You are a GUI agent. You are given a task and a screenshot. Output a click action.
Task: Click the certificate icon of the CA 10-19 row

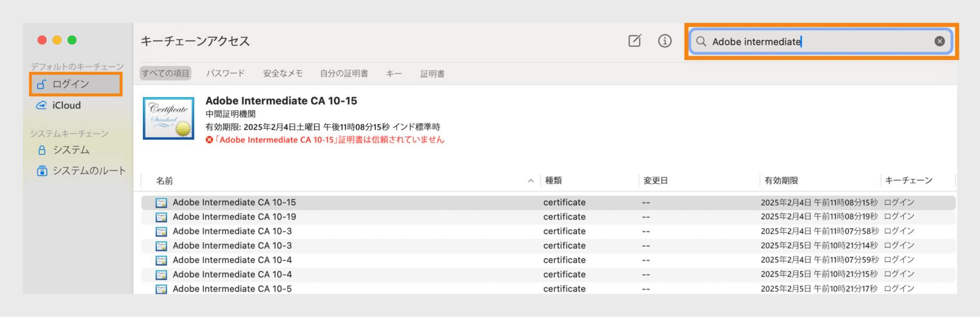pos(161,217)
